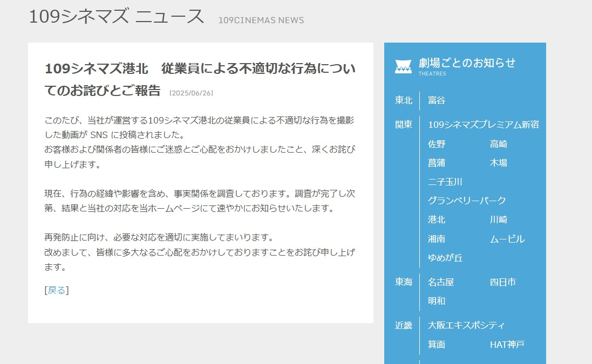The height and width of the screenshot is (364, 592).
Task: Open the 明和 theater link
Action: (x=437, y=301)
